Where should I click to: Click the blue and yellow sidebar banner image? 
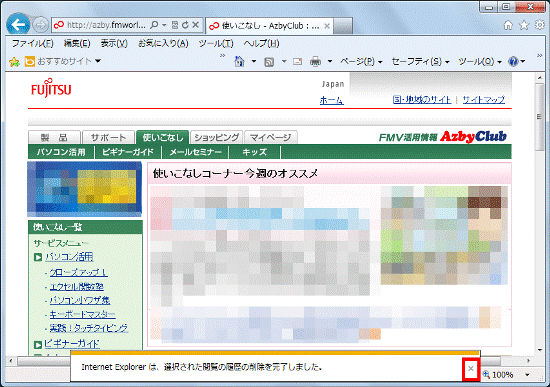pyautogui.click(x=85, y=189)
